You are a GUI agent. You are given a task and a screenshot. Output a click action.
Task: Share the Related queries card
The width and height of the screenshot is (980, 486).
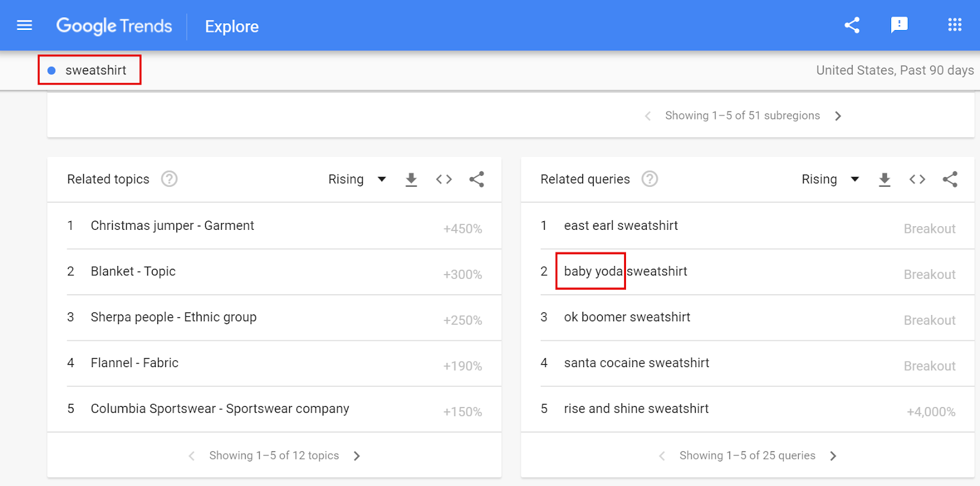[x=950, y=179]
